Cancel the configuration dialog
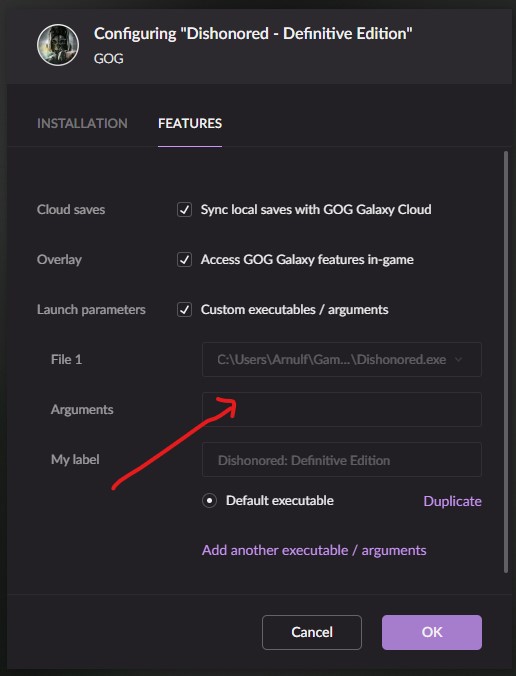Viewport: 516px width, 676px height. (x=312, y=632)
